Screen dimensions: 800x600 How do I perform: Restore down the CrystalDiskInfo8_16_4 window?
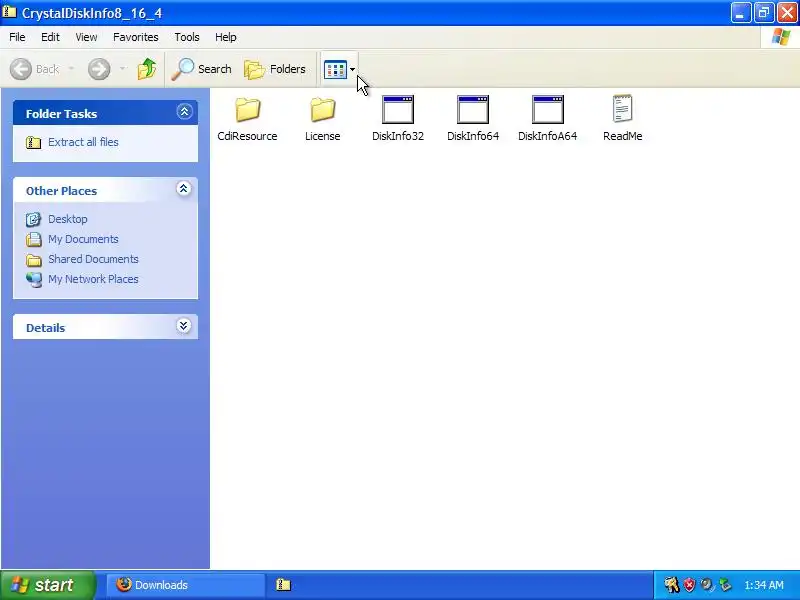click(x=764, y=13)
